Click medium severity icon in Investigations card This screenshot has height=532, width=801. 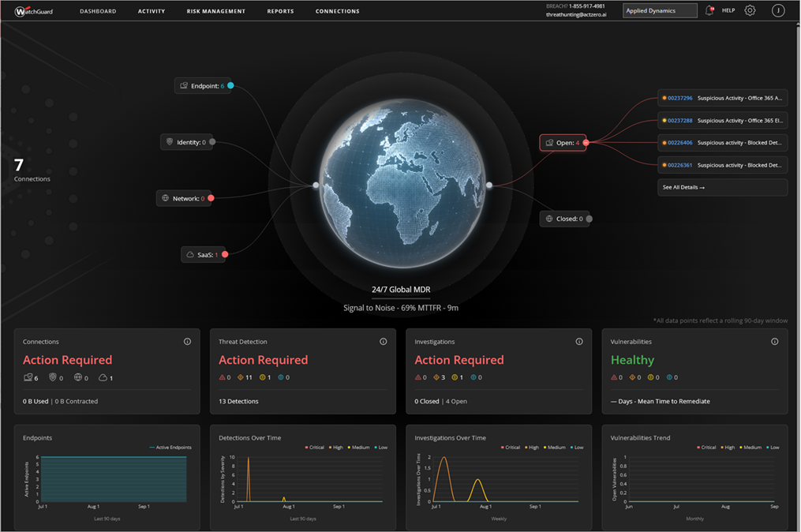[455, 377]
